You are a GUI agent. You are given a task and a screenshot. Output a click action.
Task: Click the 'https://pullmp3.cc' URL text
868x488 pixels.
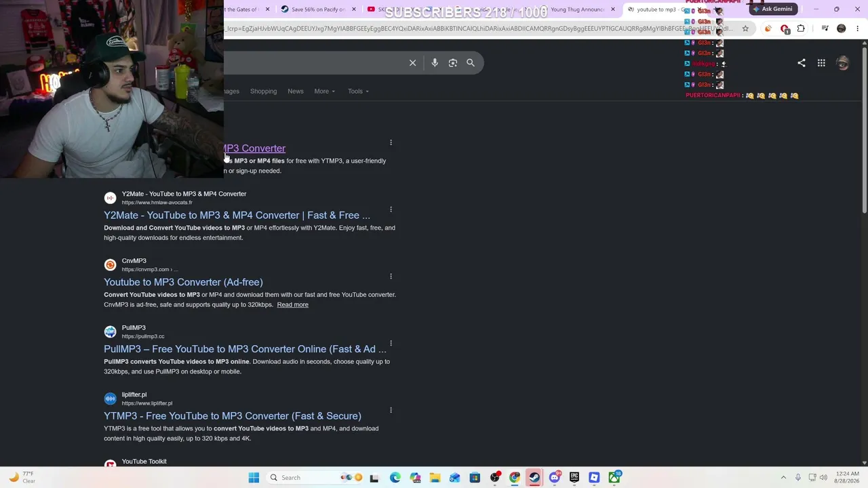pos(143,337)
